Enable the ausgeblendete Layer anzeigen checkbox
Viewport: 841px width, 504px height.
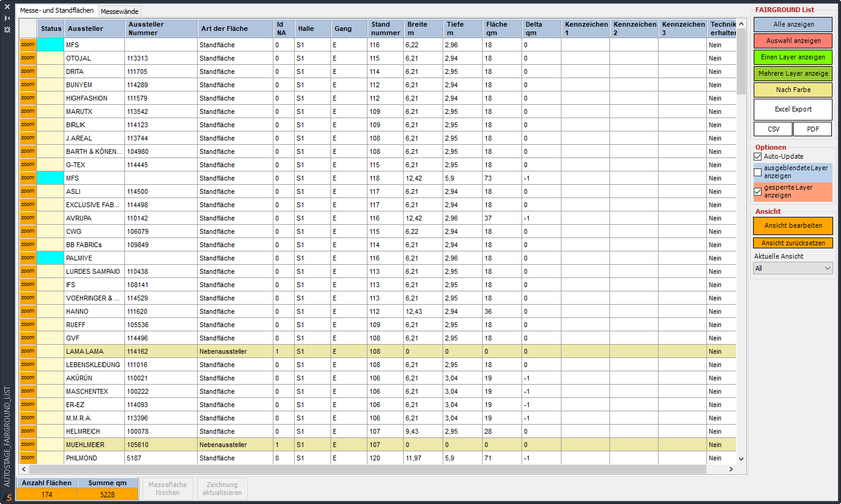(x=758, y=172)
